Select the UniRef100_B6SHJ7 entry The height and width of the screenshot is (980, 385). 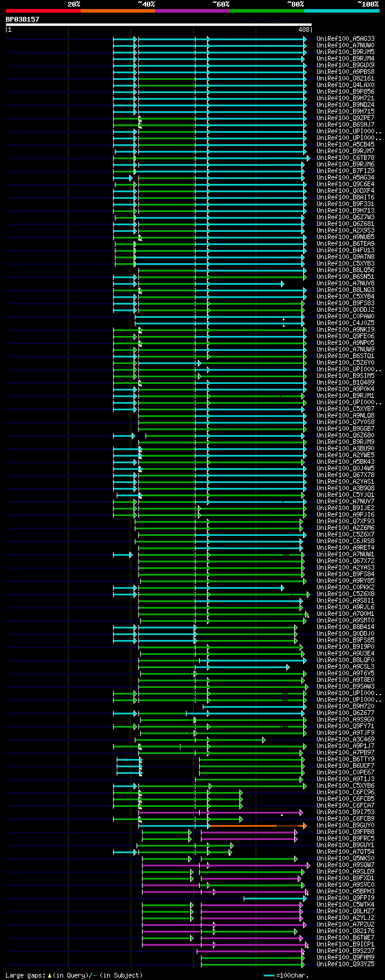point(345,124)
